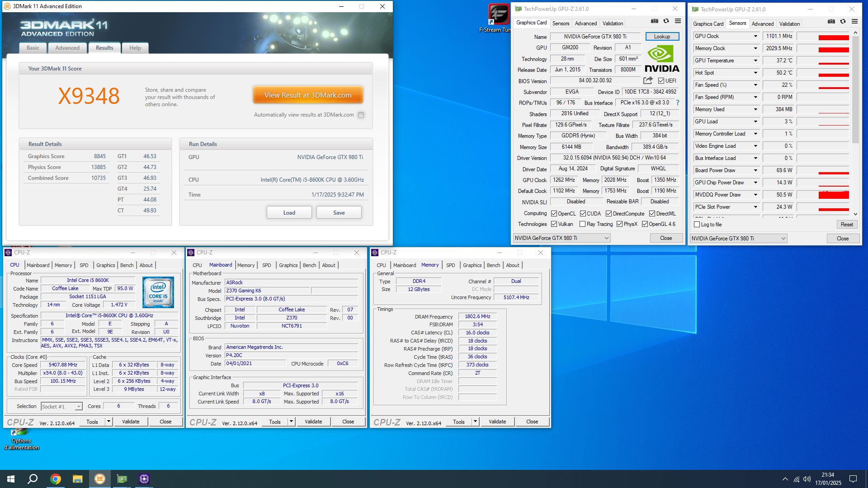The width and height of the screenshot is (868, 488).
Task: Click the taskbar search icon
Action: (33, 479)
